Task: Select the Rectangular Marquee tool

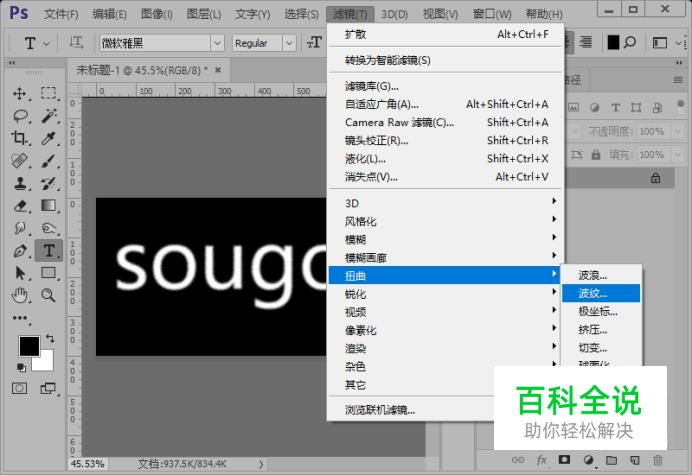Action: pyautogui.click(x=49, y=94)
